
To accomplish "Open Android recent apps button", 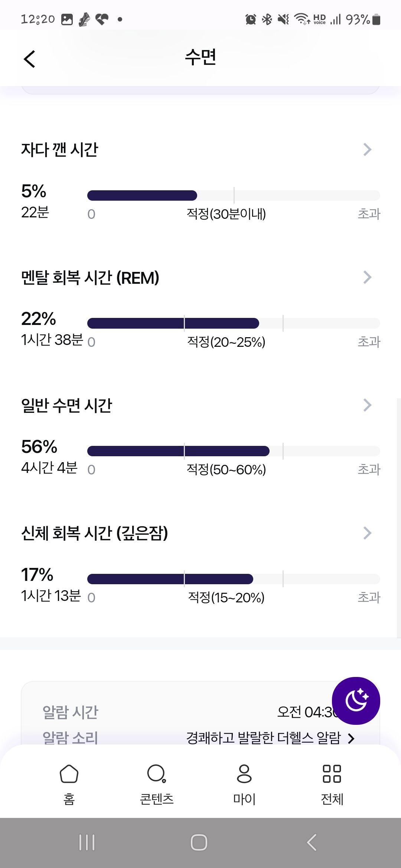I will pyautogui.click(x=87, y=842).
